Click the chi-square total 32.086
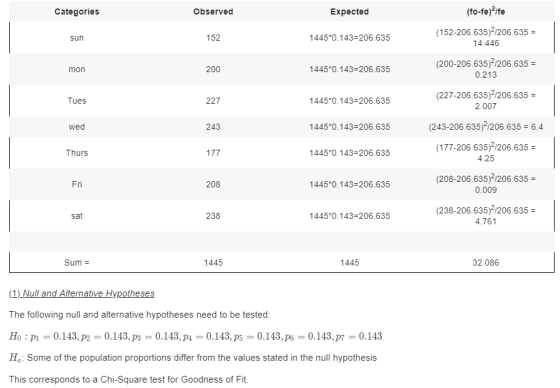 click(486, 263)
